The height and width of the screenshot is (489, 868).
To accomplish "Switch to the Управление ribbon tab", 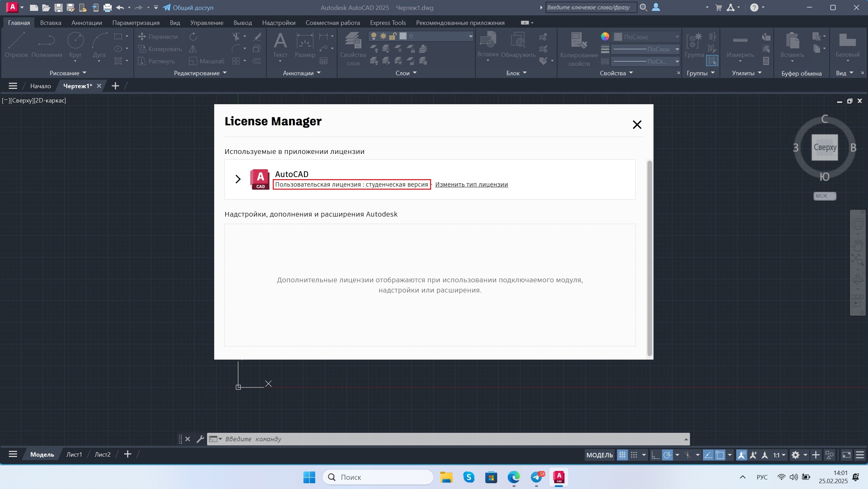I will (207, 22).
